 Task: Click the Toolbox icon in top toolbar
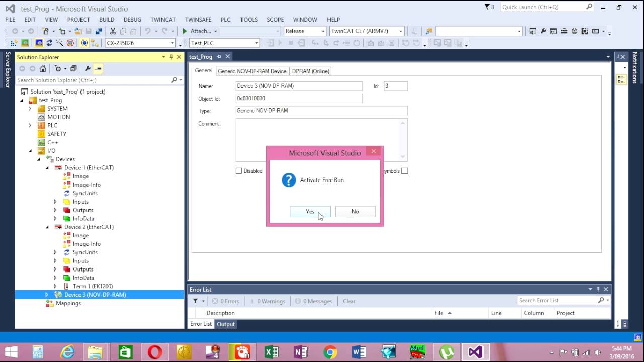[x=564, y=31]
